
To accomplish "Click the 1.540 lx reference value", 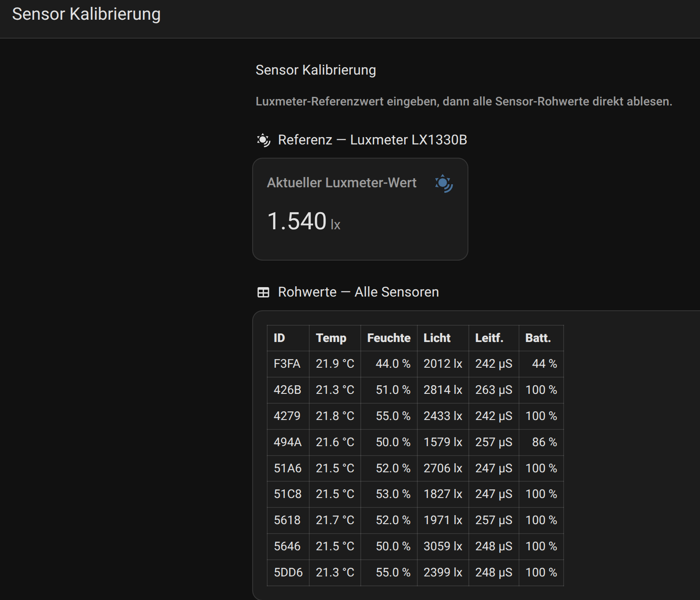I will pyautogui.click(x=303, y=222).
